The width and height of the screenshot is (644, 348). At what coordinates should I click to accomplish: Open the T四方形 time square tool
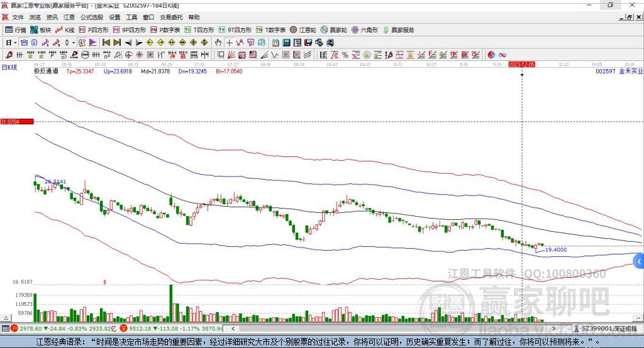click(199, 30)
